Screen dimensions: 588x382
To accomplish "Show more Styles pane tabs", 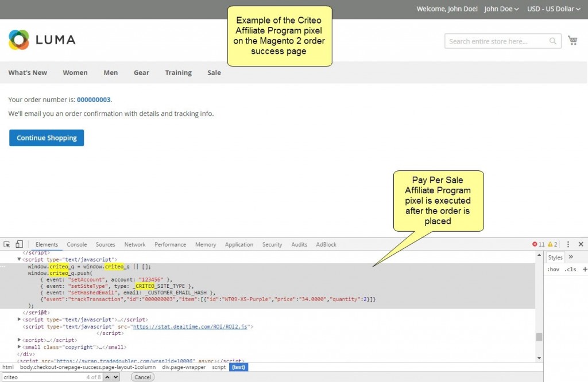I will 571,257.
